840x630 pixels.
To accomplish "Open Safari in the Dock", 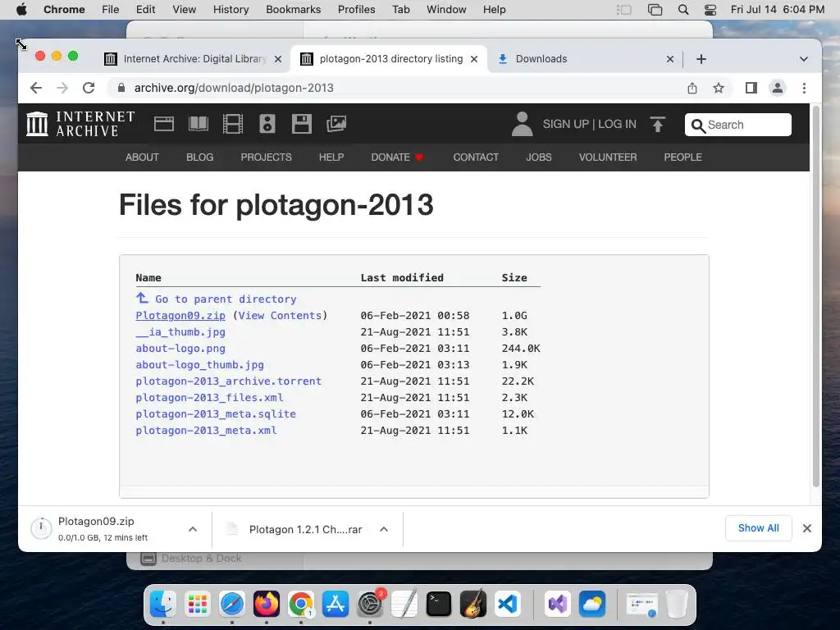I will tap(232, 605).
